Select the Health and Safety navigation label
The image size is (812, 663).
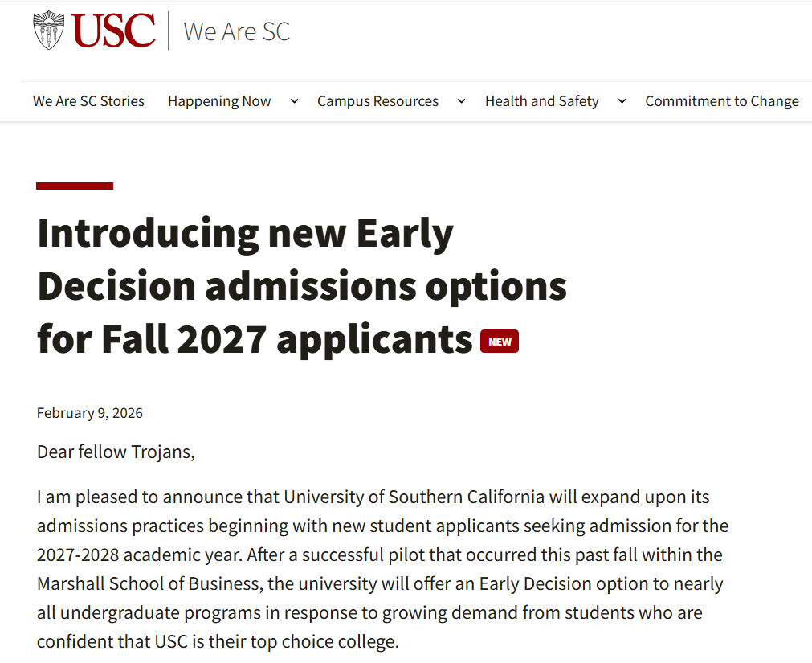click(x=541, y=101)
